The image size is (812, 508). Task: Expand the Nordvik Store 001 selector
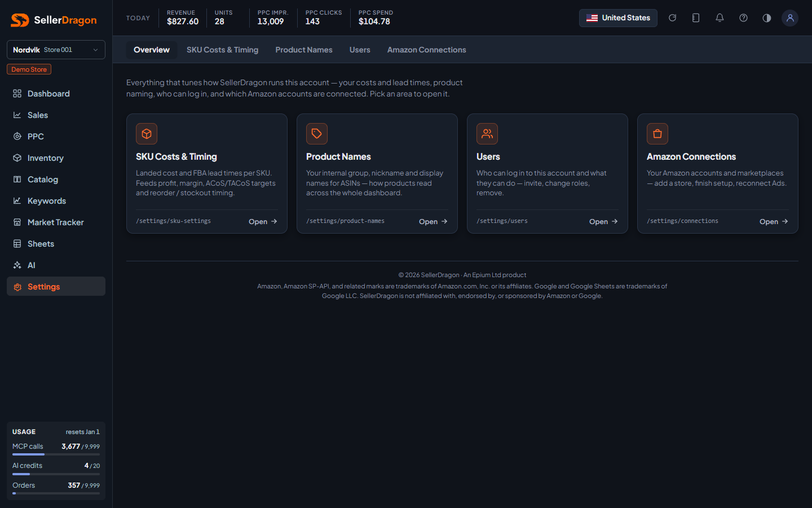56,50
